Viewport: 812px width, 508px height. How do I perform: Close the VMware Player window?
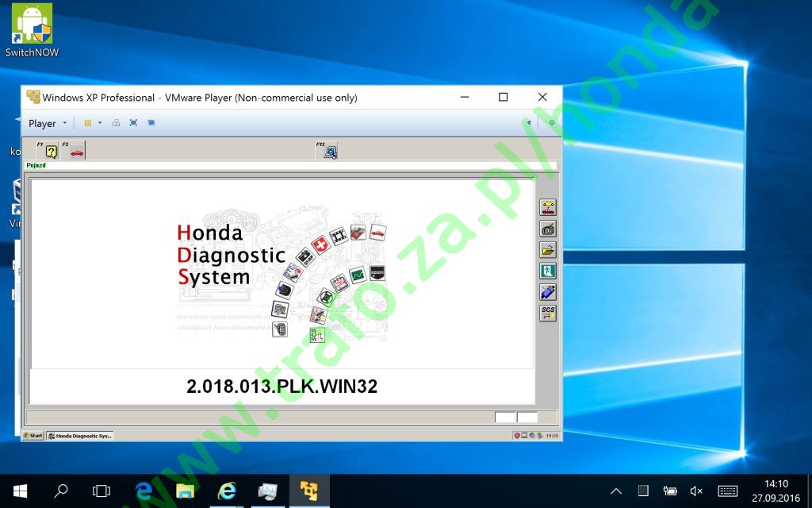pyautogui.click(x=542, y=97)
